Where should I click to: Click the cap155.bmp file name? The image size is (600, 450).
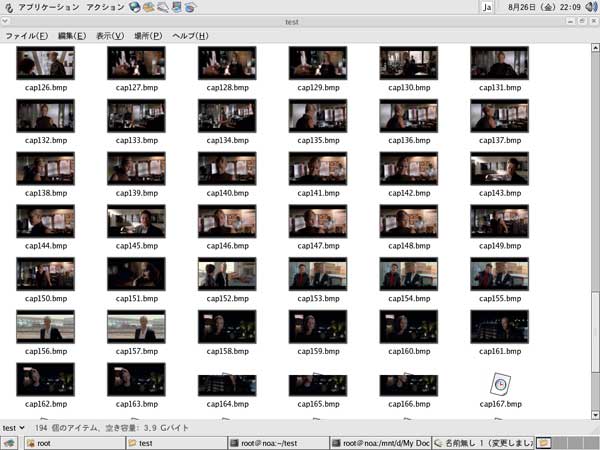(x=500, y=298)
